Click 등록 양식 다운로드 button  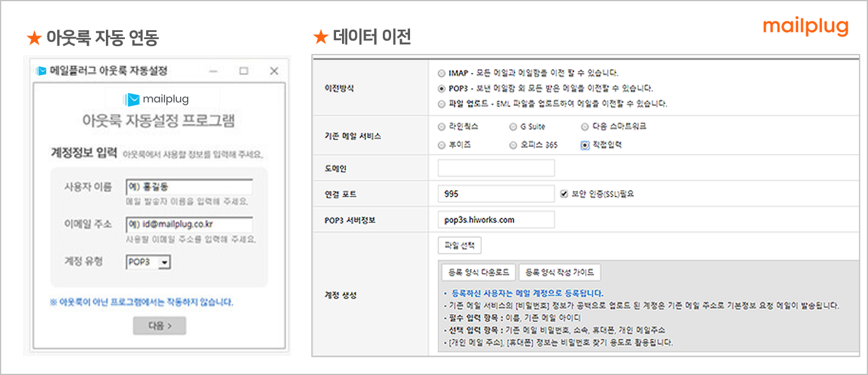479,273
